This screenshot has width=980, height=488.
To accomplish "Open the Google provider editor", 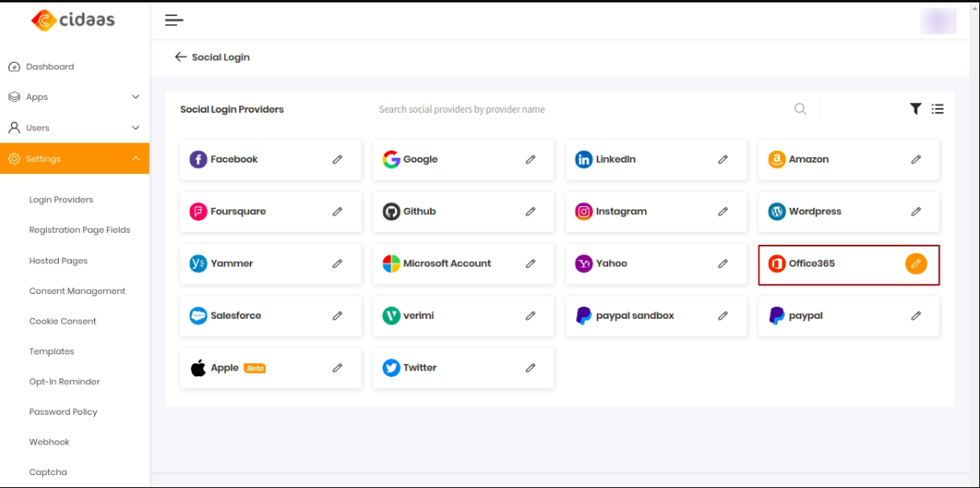I will (530, 159).
